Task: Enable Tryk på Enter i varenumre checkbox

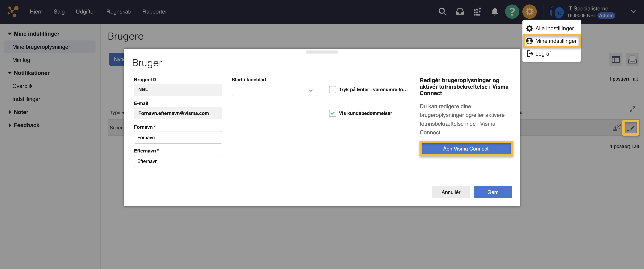Action: [x=332, y=90]
